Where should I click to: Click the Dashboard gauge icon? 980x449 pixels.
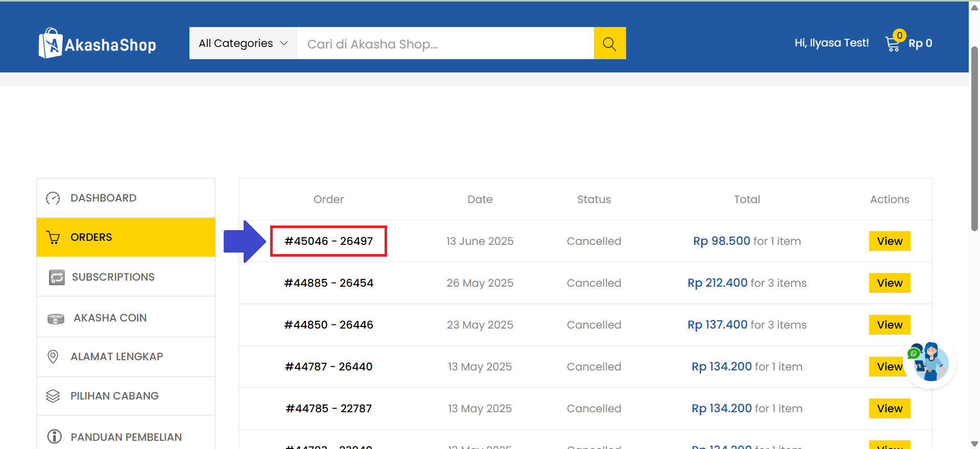click(x=53, y=198)
